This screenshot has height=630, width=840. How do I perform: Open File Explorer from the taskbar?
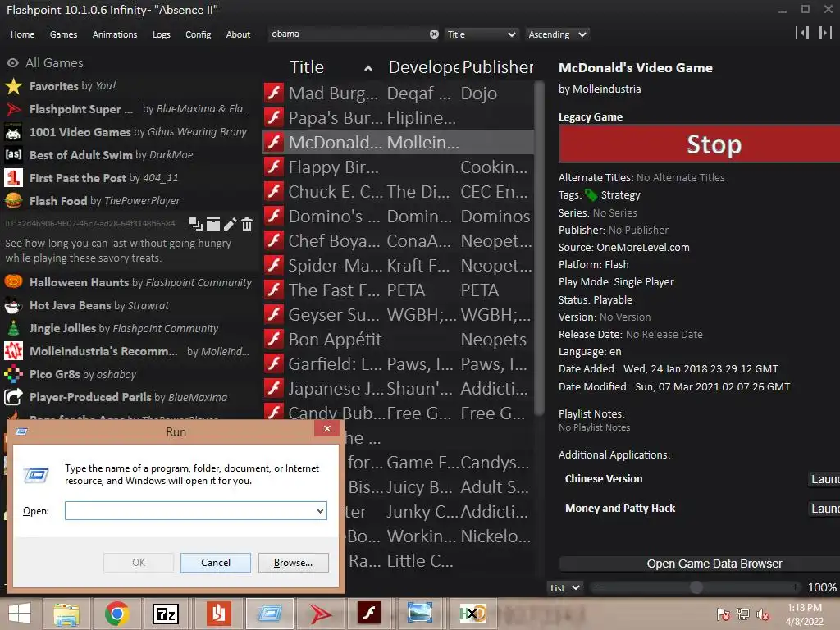(x=66, y=614)
